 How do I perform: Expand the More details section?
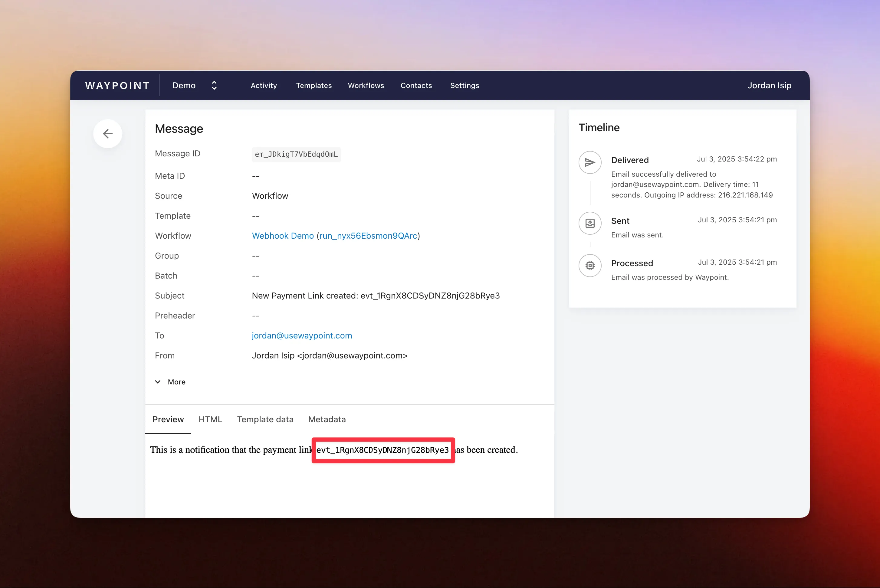point(171,382)
